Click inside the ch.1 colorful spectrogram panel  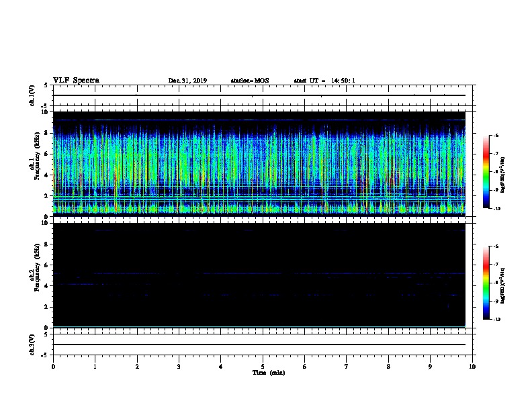[259, 164]
